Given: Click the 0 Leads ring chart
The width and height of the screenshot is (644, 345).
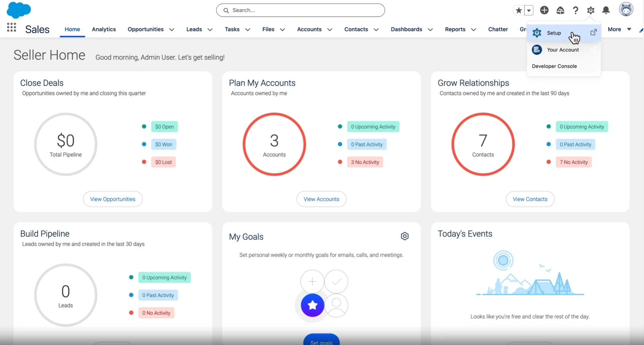Looking at the screenshot, I should click(x=65, y=295).
